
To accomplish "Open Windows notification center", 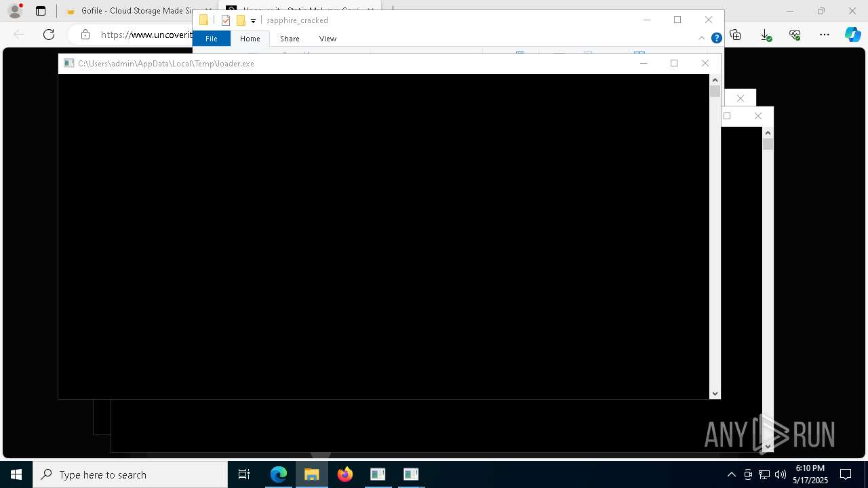I will (x=846, y=474).
